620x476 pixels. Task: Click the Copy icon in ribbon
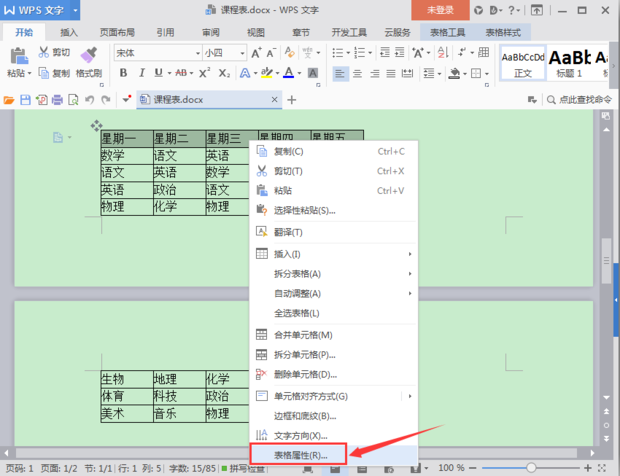(x=43, y=73)
